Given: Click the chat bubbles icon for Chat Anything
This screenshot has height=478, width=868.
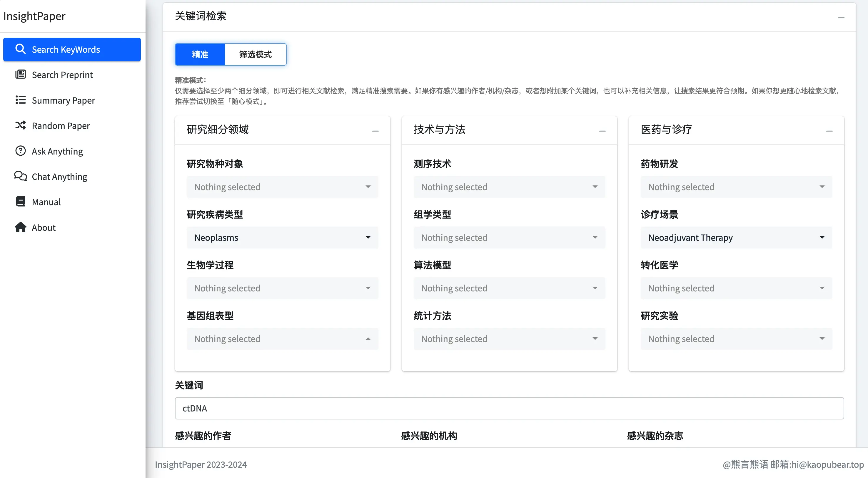Looking at the screenshot, I should pyautogui.click(x=21, y=176).
